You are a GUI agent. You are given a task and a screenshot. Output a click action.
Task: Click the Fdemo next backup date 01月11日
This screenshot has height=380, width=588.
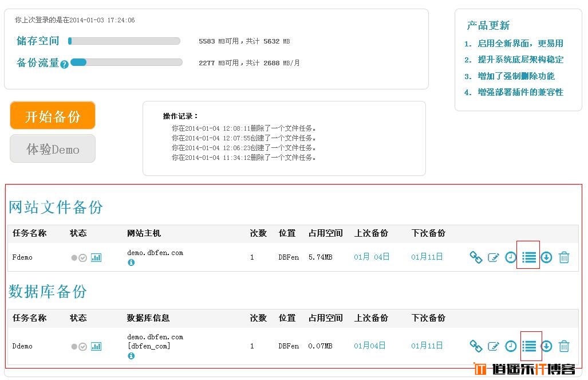point(427,257)
